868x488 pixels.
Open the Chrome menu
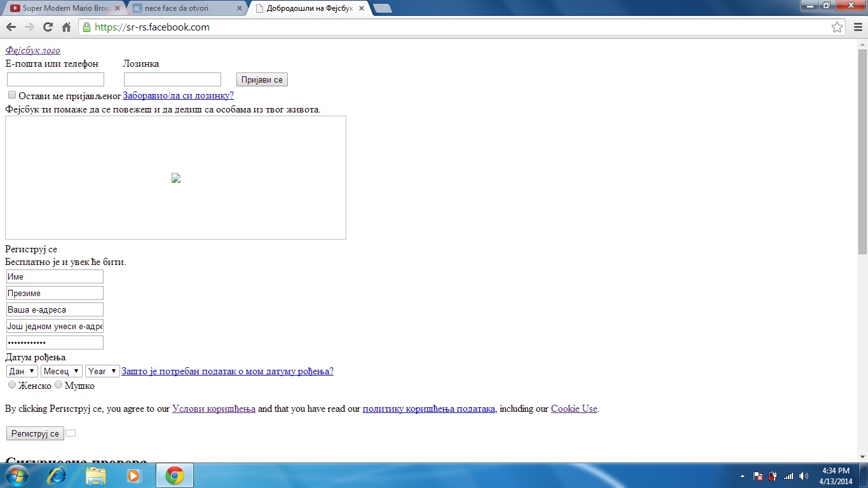coord(857,27)
